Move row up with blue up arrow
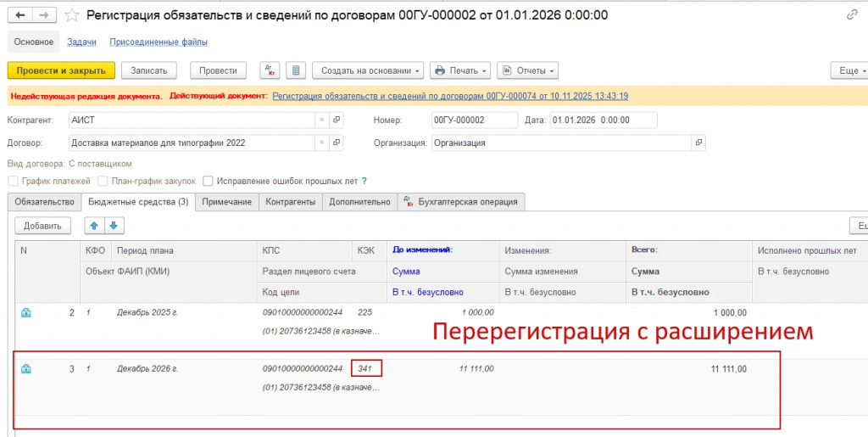868x437 pixels. click(94, 226)
